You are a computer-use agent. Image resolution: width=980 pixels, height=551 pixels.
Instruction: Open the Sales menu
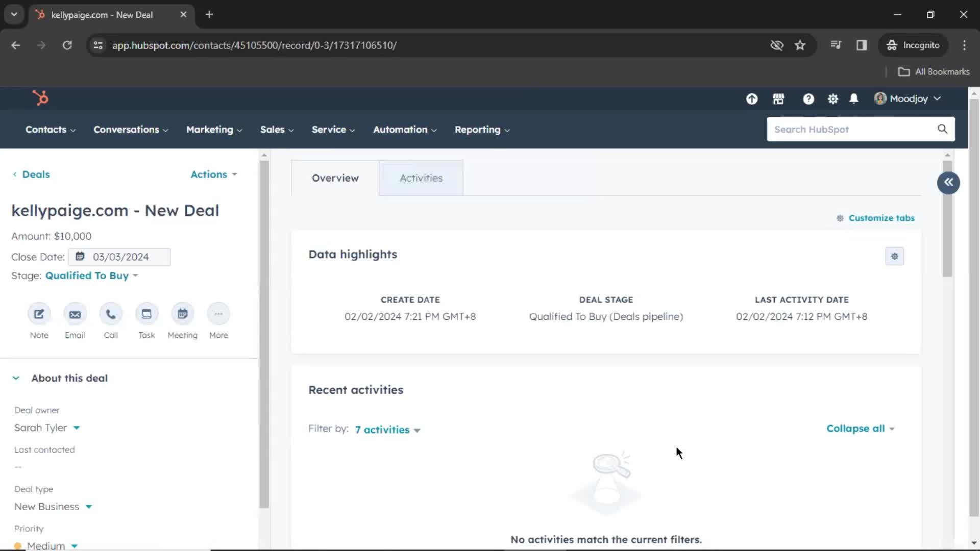[x=277, y=130]
